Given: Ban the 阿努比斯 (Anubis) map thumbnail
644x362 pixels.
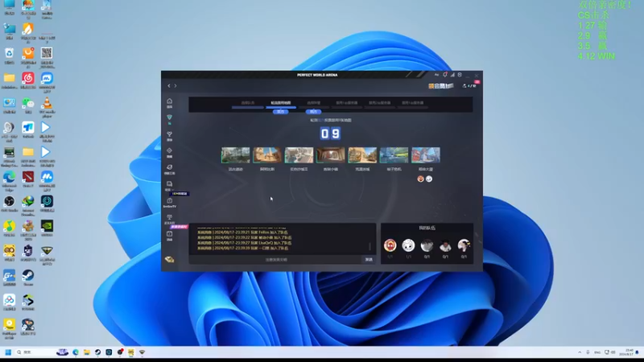Looking at the screenshot, I should pos(267,155).
